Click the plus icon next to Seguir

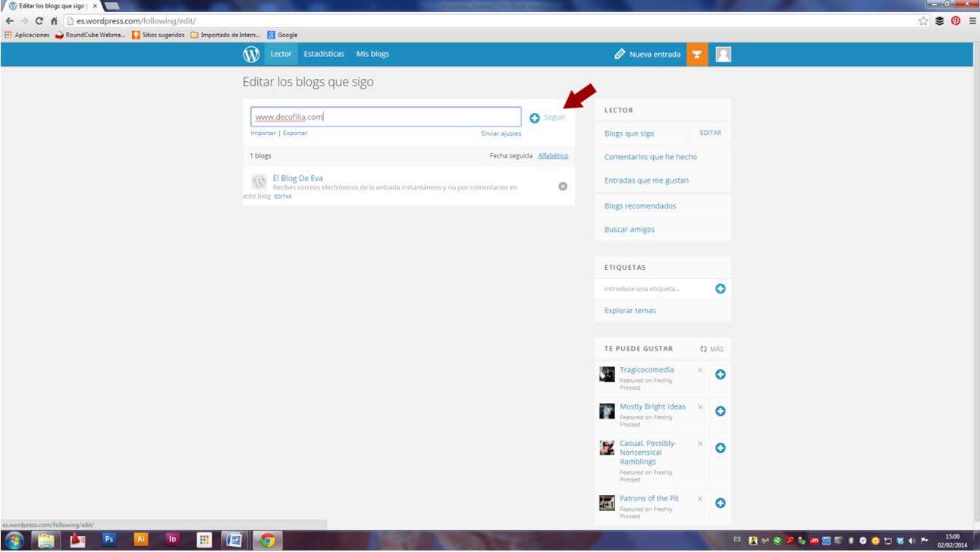[535, 118]
